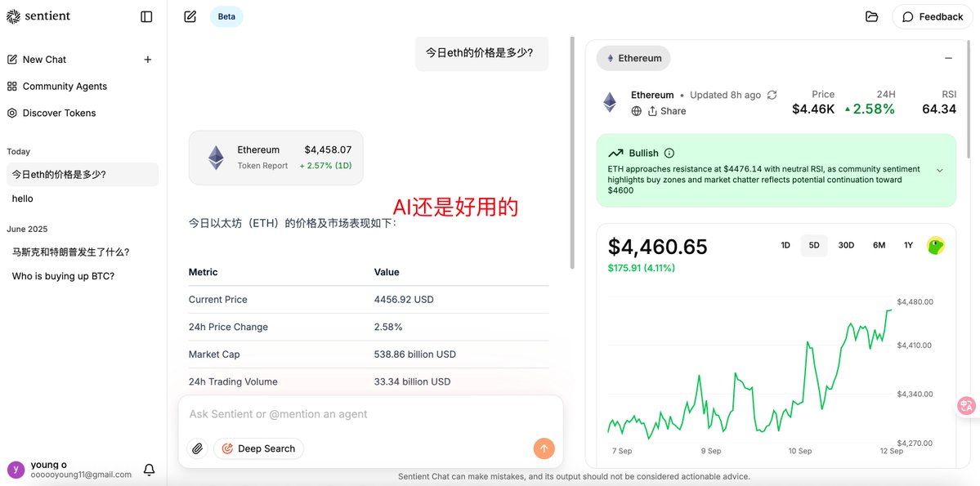Refresh the Ethereum data
This screenshot has width=980, height=486.
tap(772, 95)
